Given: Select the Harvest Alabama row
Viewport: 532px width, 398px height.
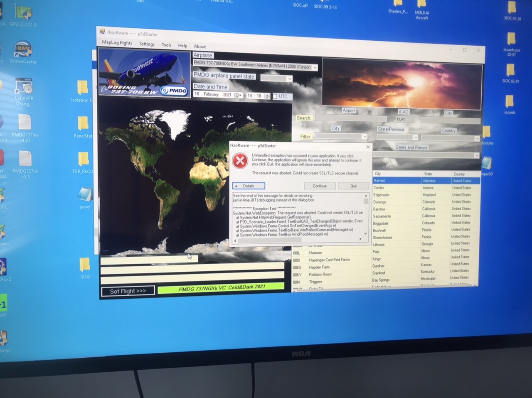Looking at the screenshot, I should click(x=426, y=181).
